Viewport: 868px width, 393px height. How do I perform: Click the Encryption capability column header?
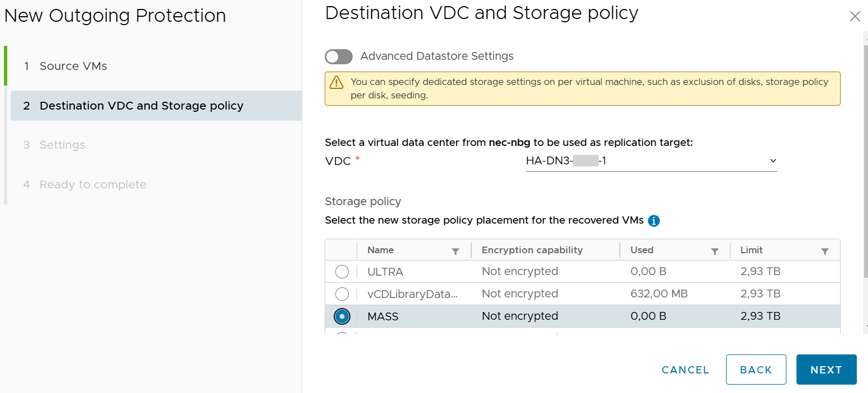532,250
